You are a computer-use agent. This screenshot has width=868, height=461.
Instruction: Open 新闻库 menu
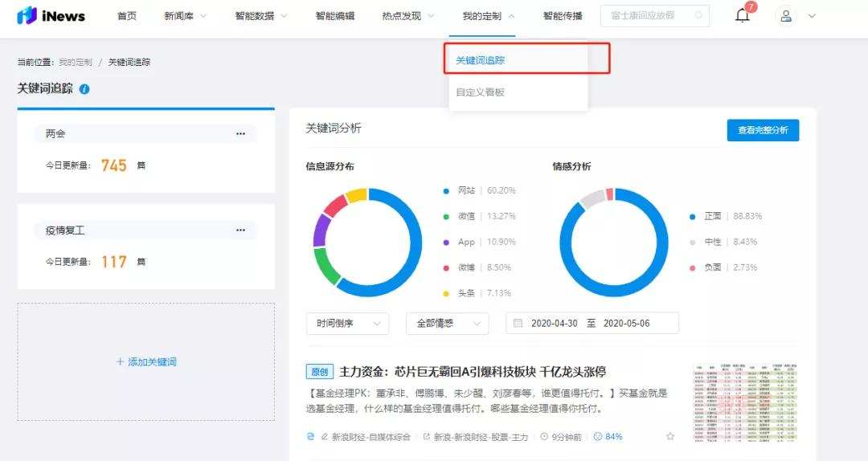click(185, 16)
